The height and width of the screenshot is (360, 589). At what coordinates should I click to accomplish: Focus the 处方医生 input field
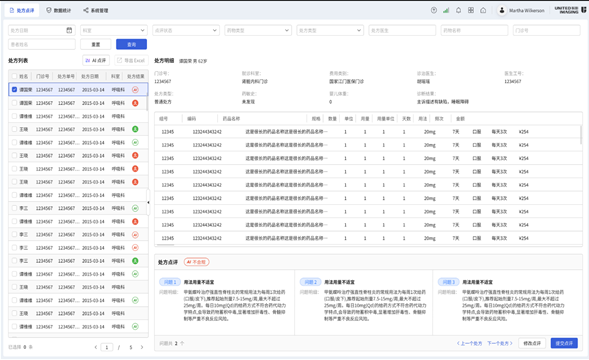pos(402,30)
